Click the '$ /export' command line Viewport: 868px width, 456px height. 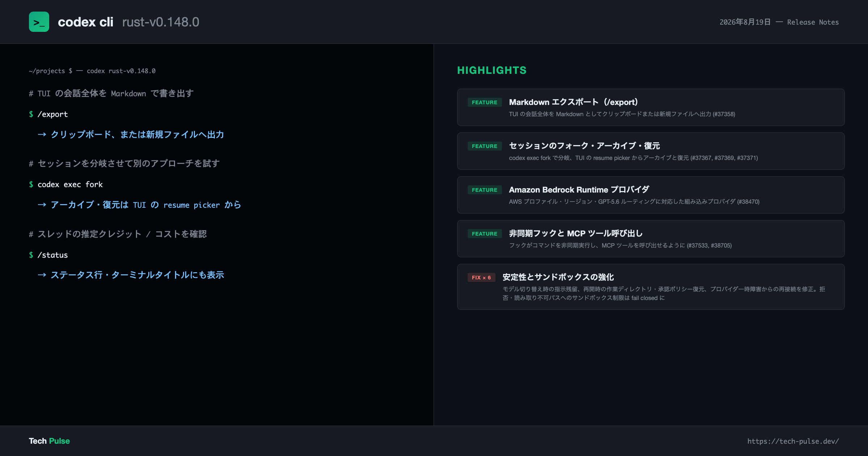(48, 114)
